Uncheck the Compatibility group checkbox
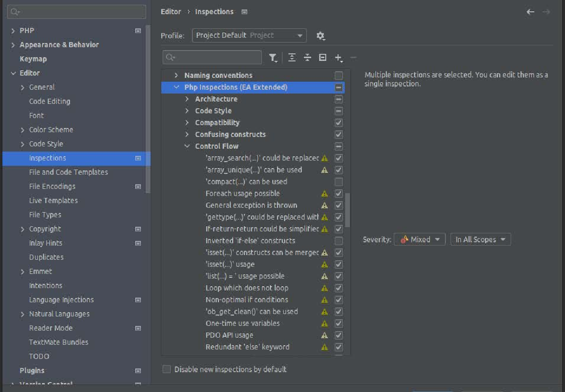Screen dimensions: 565x392 (x=339, y=123)
